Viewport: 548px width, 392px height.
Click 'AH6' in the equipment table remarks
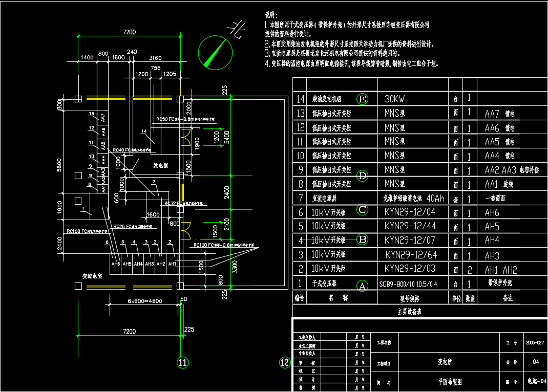click(492, 212)
